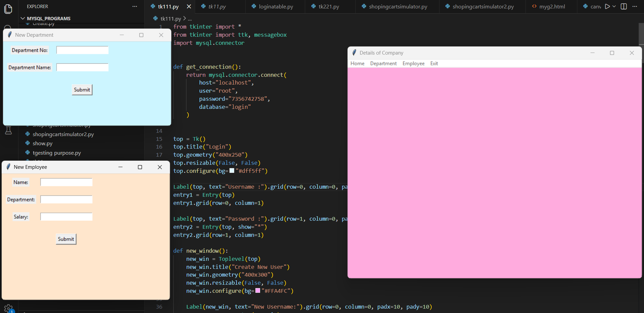Click the Python icon on the loginatable.py tab

tap(253, 6)
